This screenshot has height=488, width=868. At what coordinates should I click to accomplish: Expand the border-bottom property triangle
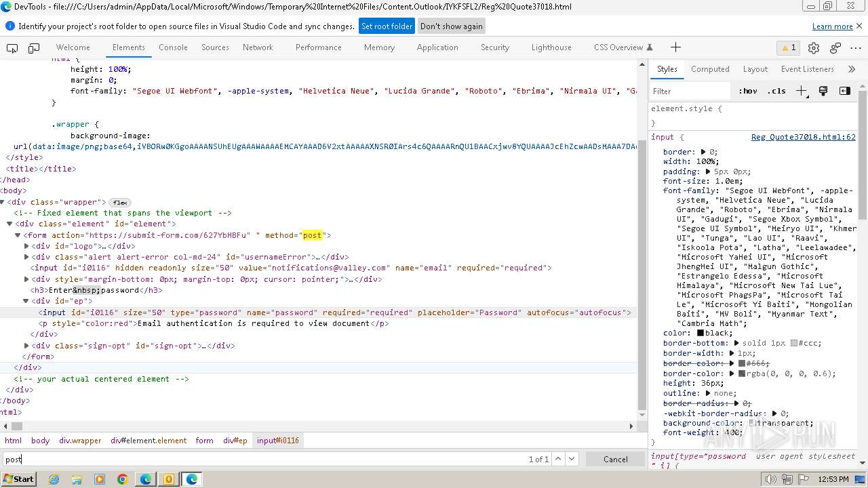click(736, 343)
